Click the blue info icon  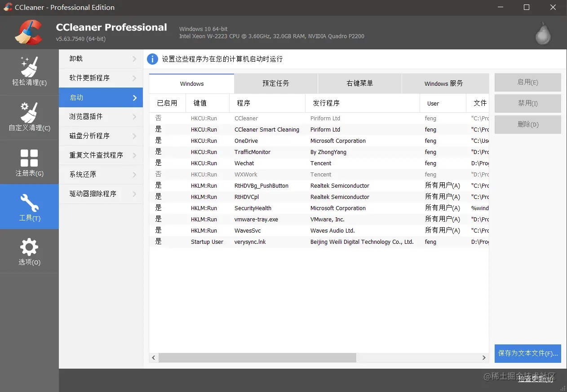[153, 59]
